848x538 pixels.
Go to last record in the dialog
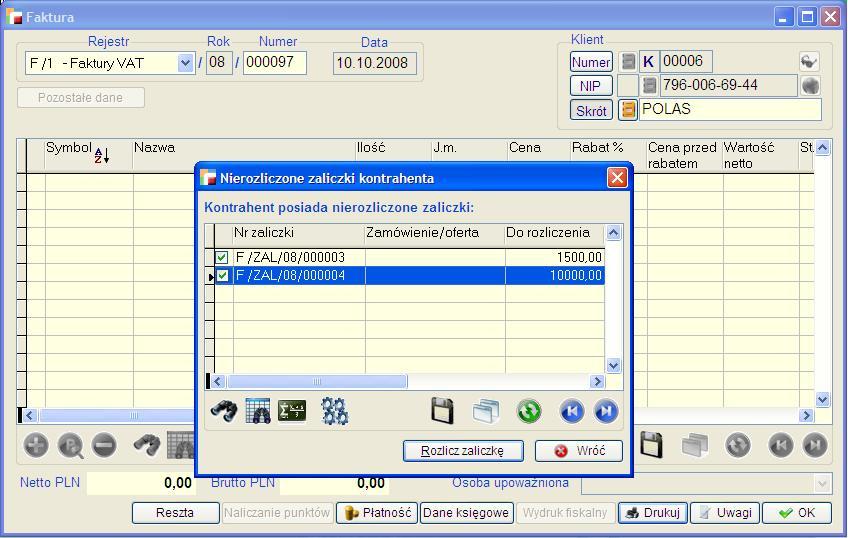(606, 411)
